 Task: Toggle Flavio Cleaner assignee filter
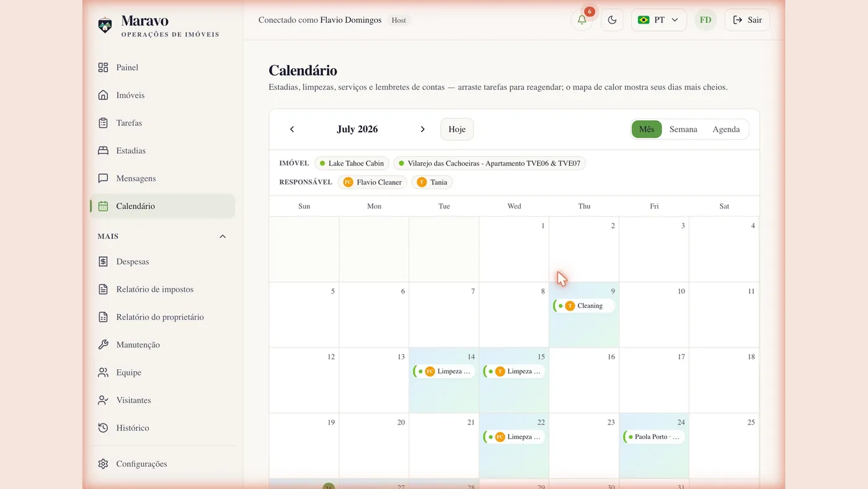(372, 182)
